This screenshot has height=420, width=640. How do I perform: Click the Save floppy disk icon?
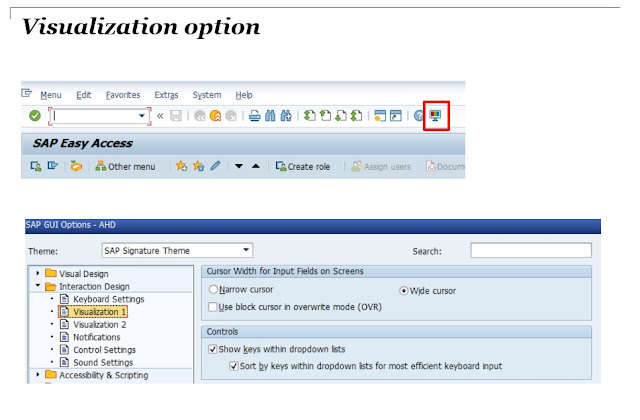coord(176,116)
